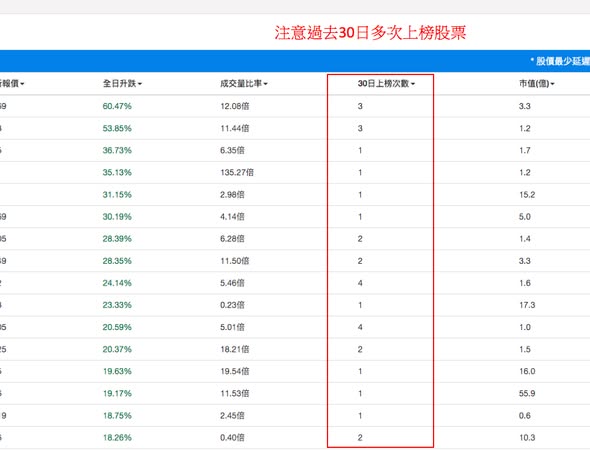Click market cap value 0.6

[525, 415]
